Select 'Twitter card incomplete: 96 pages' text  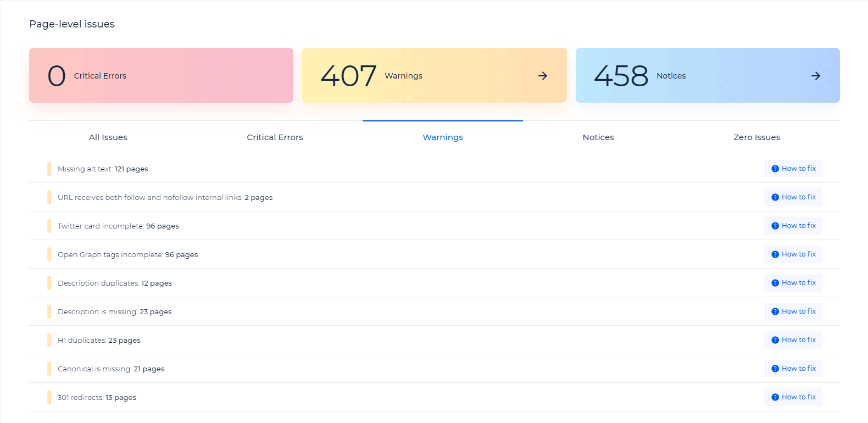click(x=118, y=226)
